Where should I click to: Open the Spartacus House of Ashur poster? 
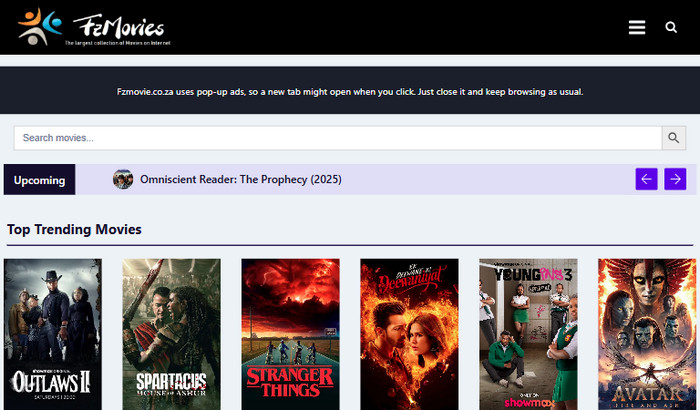pyautogui.click(x=171, y=334)
